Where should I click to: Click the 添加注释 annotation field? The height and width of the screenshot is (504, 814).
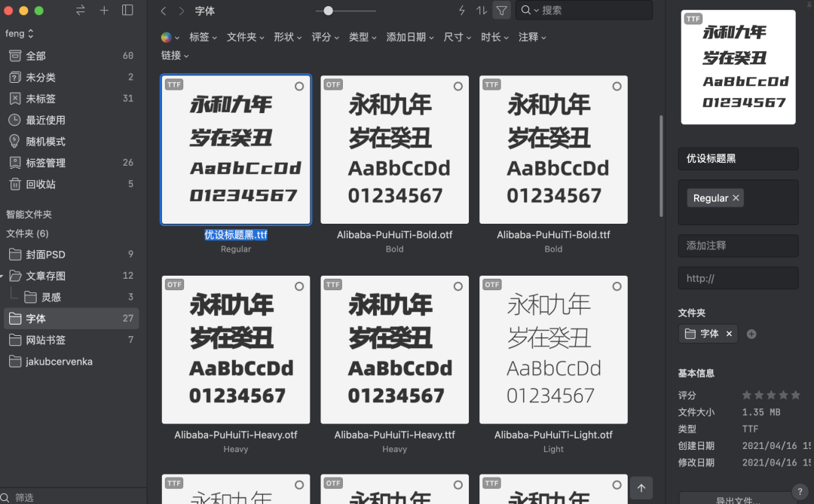(x=738, y=246)
